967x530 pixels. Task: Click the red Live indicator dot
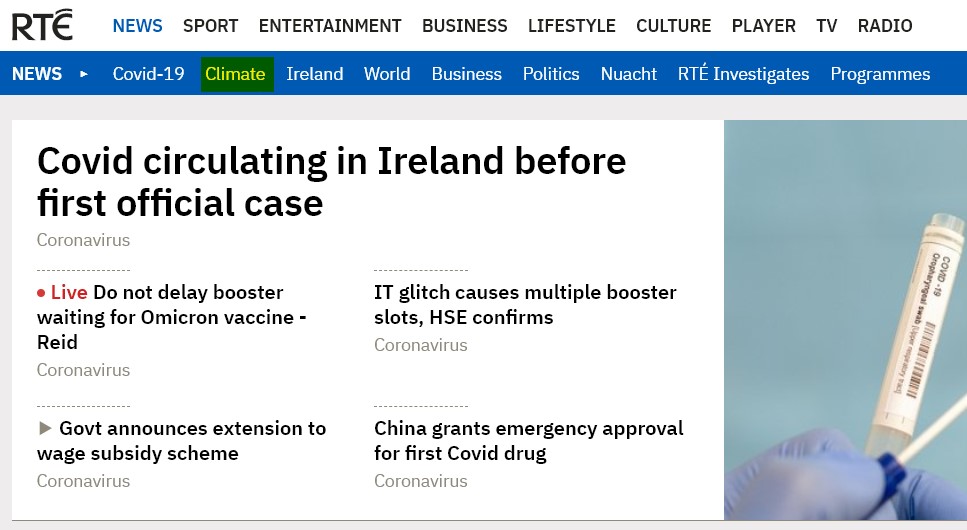pyautogui.click(x=42, y=293)
